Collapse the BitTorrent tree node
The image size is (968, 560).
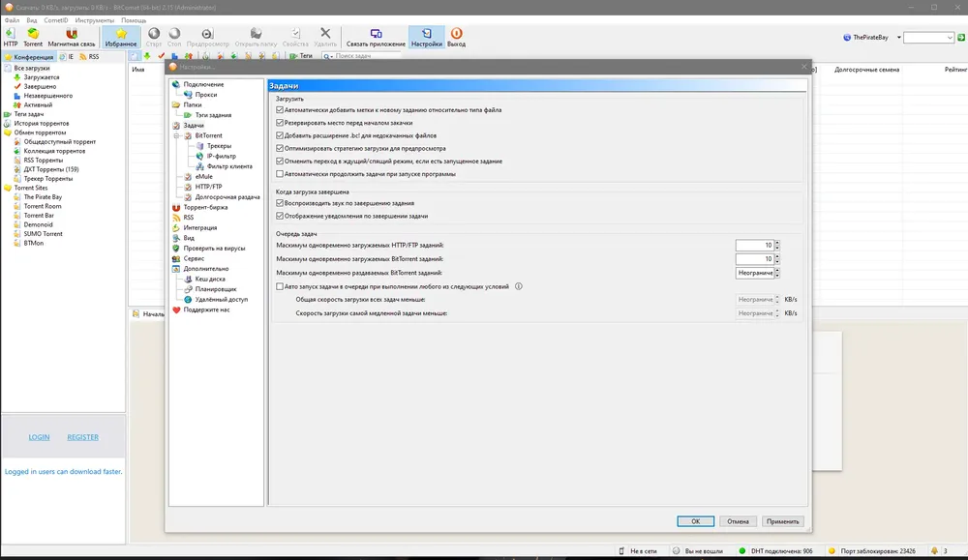[176, 135]
